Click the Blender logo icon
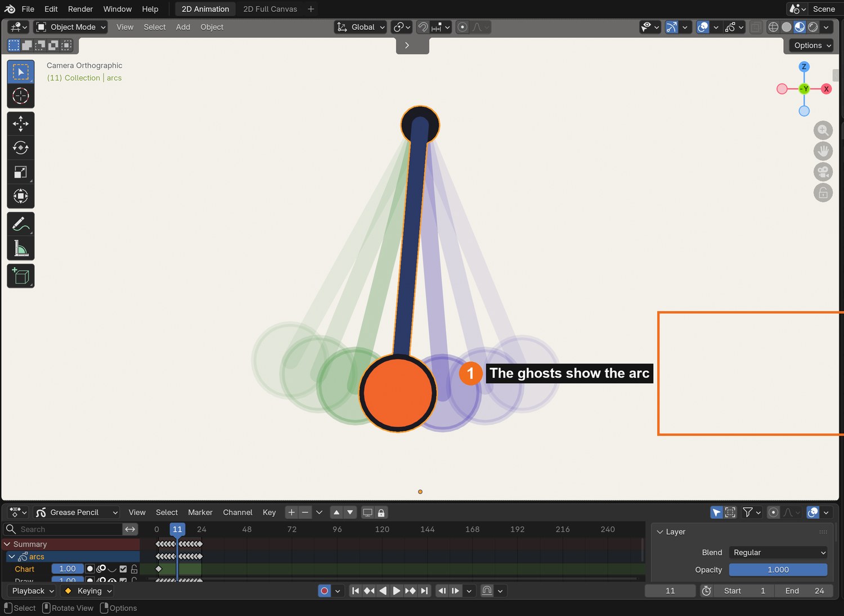Image resolution: width=844 pixels, height=616 pixels. coord(10,9)
